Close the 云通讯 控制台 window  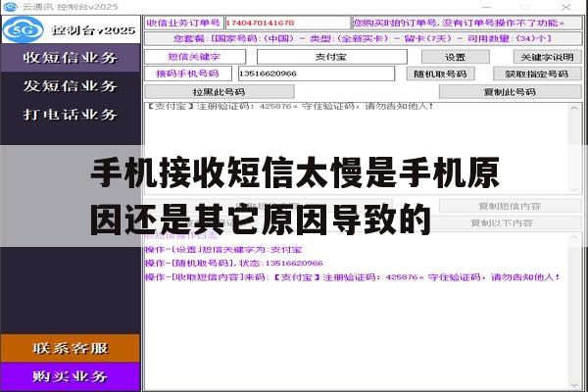point(565,7)
